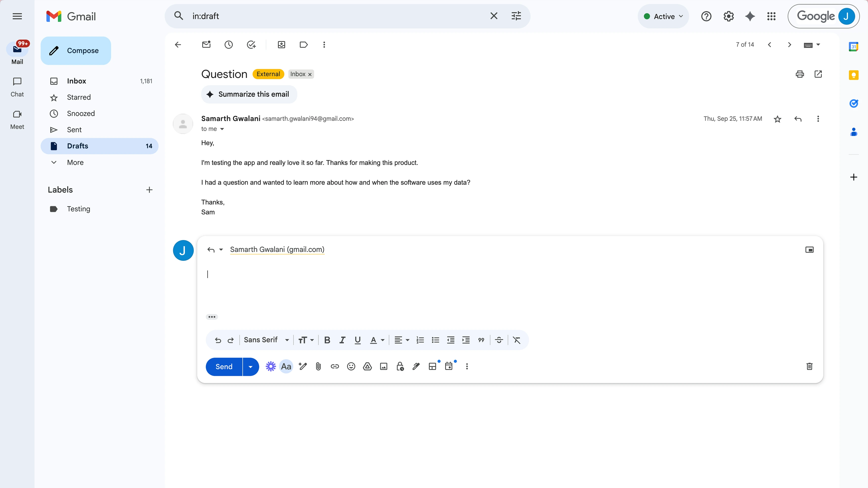Toggle confidential mode lock icon
The image size is (868, 488).
pyautogui.click(x=400, y=366)
